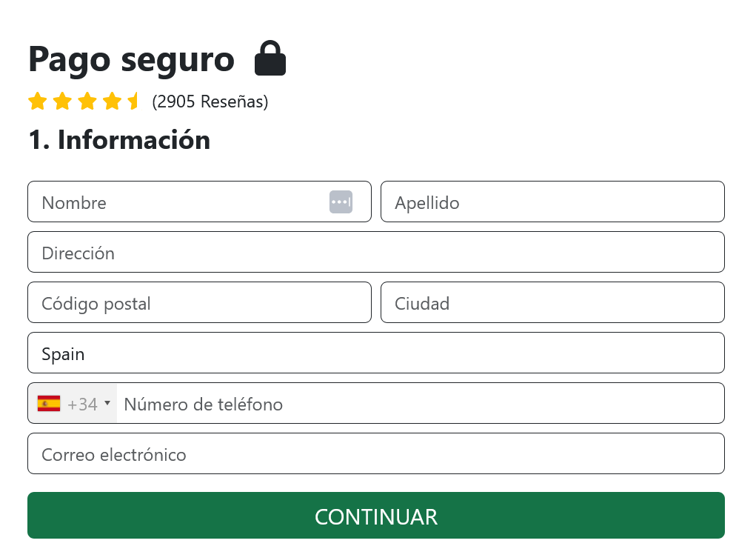
Task: Click the fourth star in the rating row
Action: [110, 101]
